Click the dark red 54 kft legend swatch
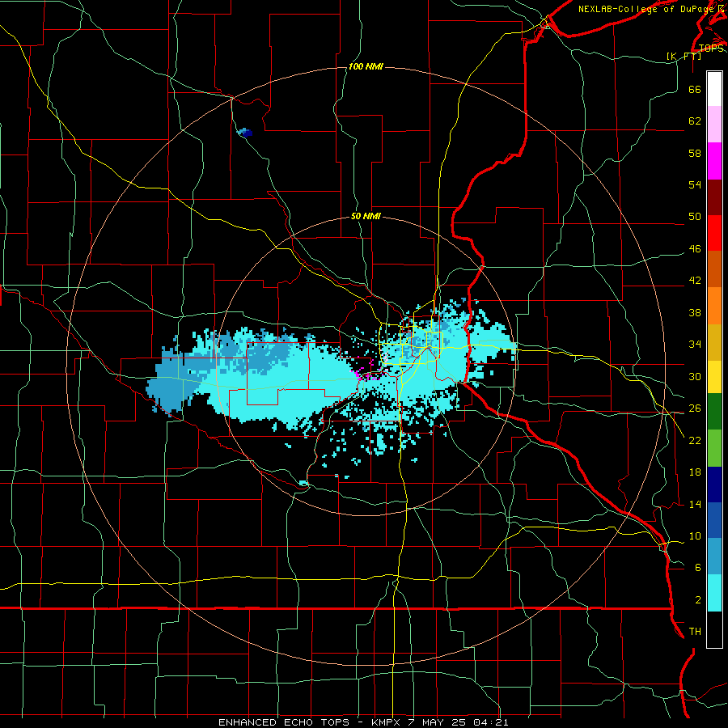Viewport: 728px width, 728px height. point(714,197)
